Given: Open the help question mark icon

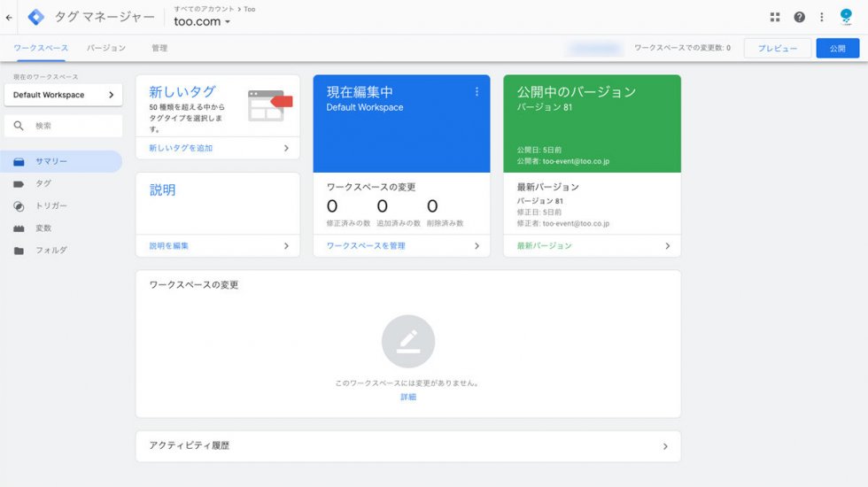Looking at the screenshot, I should [799, 17].
